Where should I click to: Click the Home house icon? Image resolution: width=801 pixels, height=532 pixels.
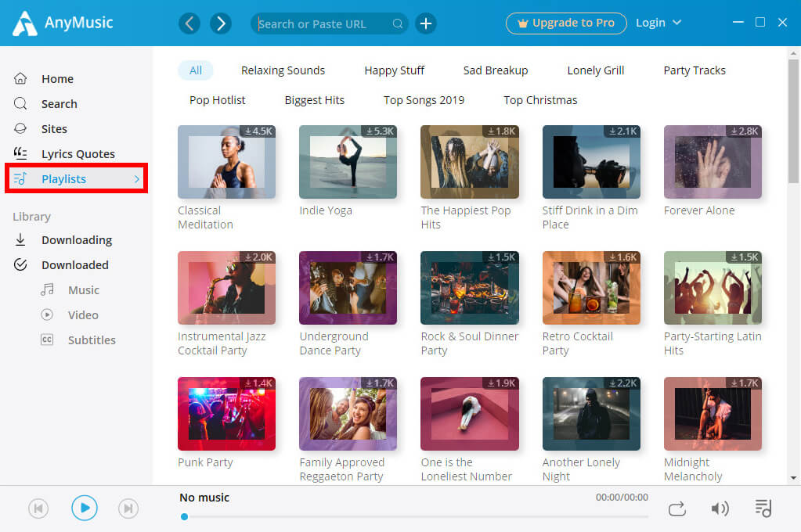20,78
